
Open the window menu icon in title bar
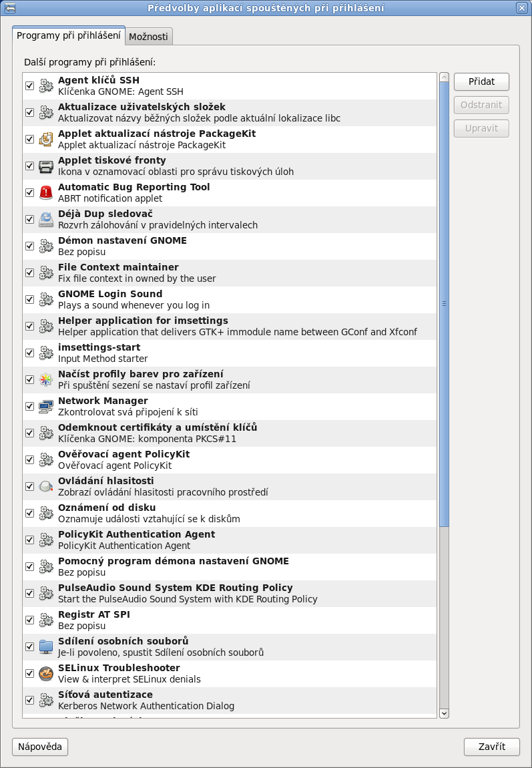[9, 8]
